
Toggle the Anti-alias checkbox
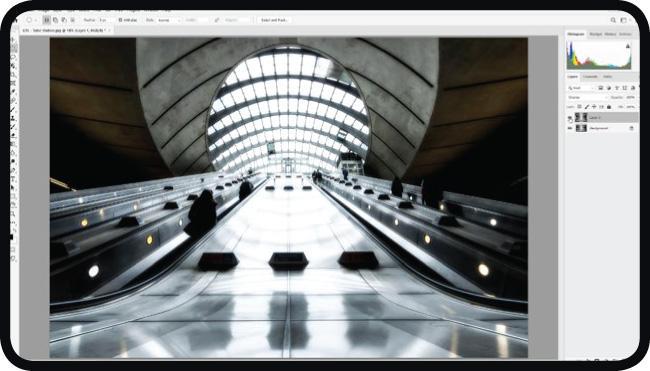pyautogui.click(x=121, y=20)
